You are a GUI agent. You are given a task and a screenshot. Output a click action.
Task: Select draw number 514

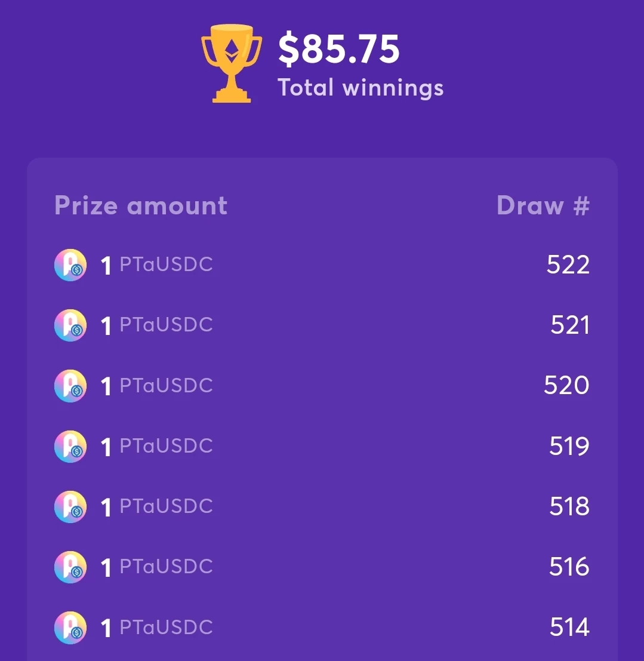[x=570, y=627]
